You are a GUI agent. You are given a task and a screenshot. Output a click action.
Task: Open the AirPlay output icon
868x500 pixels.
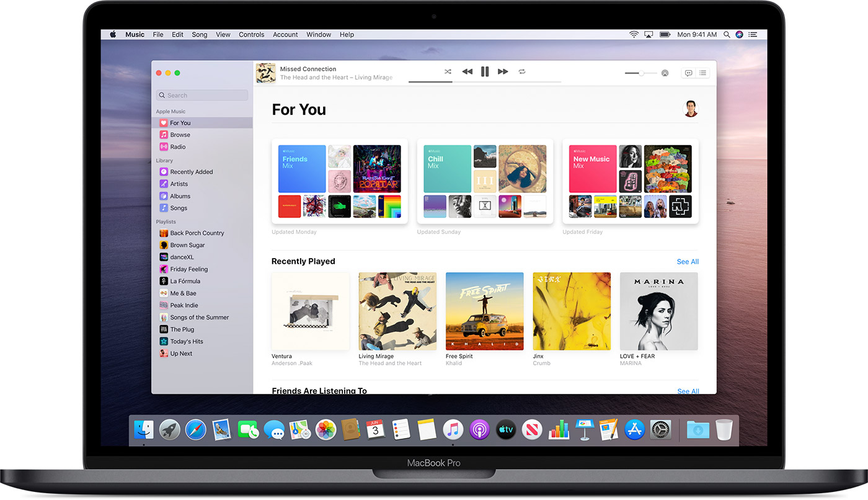[x=665, y=73]
